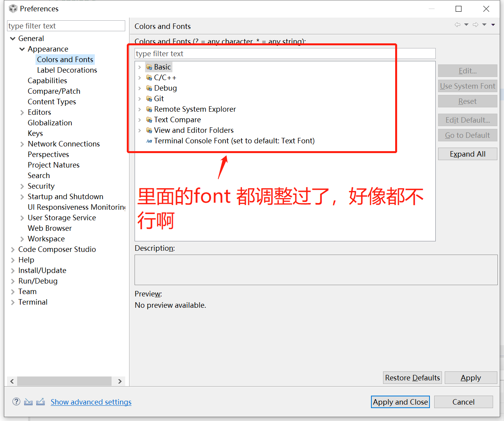Select Colors and Fonts in the tree
This screenshot has height=421, width=504.
pyautogui.click(x=65, y=59)
